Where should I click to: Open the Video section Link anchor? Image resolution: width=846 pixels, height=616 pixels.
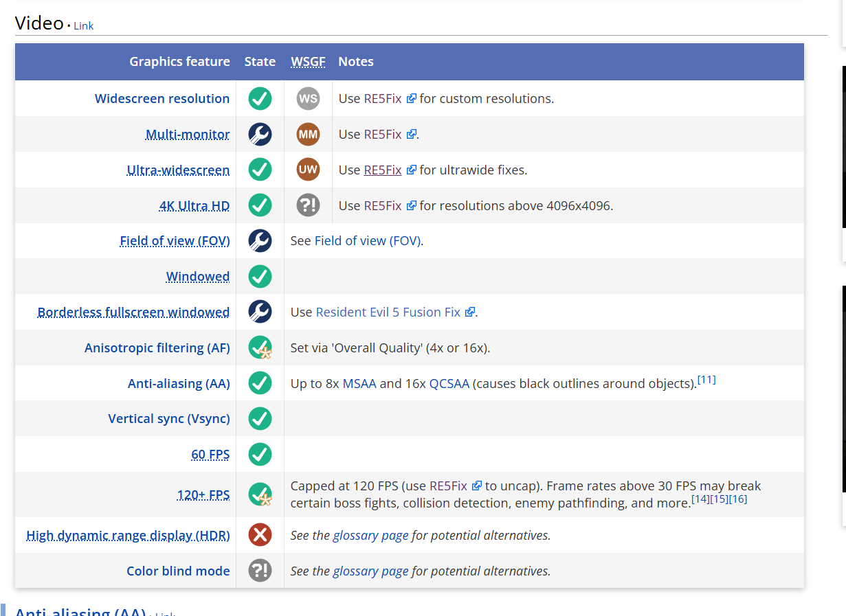coord(83,26)
